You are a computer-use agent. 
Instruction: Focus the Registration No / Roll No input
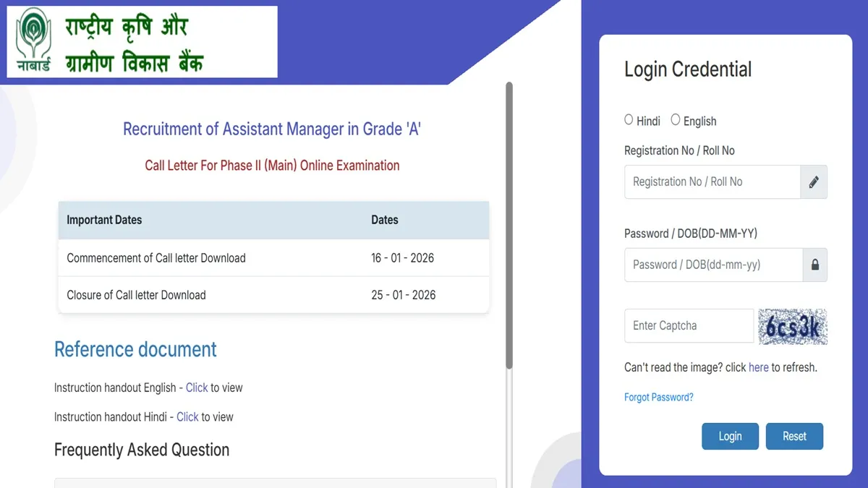tap(712, 182)
